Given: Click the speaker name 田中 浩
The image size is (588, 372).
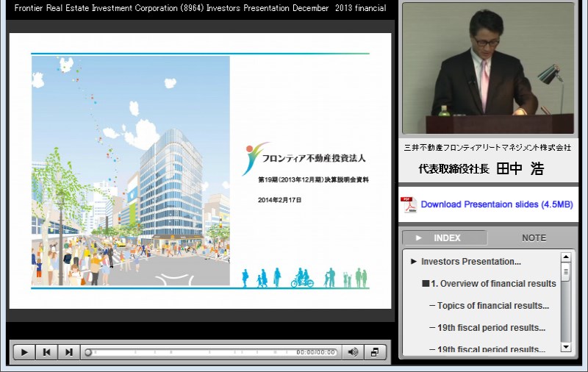Looking at the screenshot, I should tap(520, 169).
